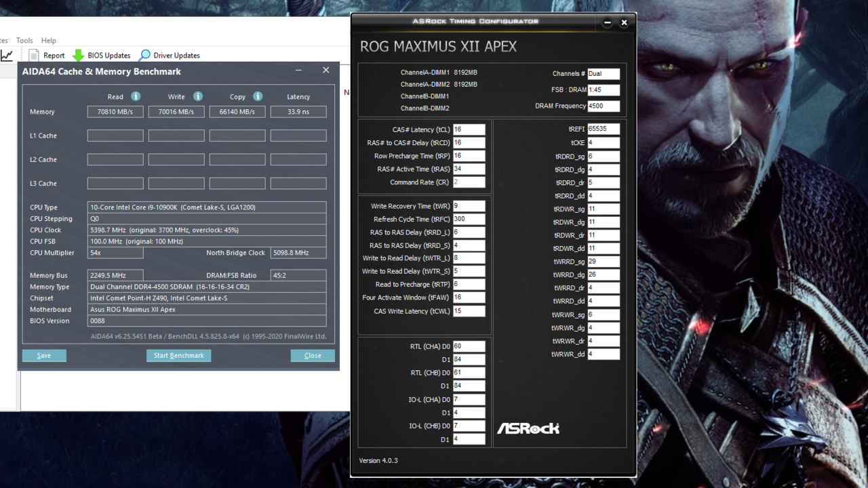This screenshot has width=868, height=488.
Task: Click the Memory Write value 70016 MB/s
Action: 176,112
